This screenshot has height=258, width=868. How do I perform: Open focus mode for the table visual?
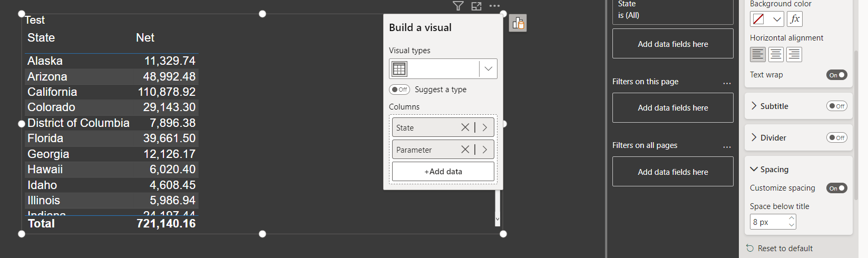click(x=476, y=6)
